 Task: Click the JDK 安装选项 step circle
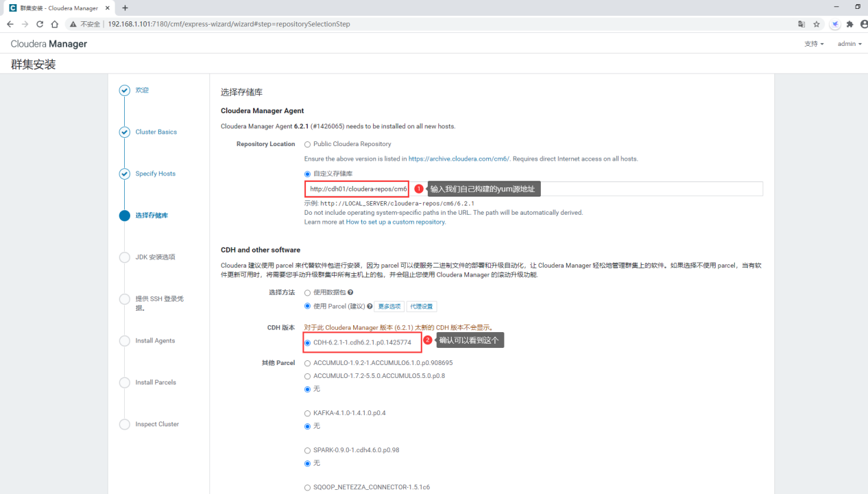(x=124, y=257)
